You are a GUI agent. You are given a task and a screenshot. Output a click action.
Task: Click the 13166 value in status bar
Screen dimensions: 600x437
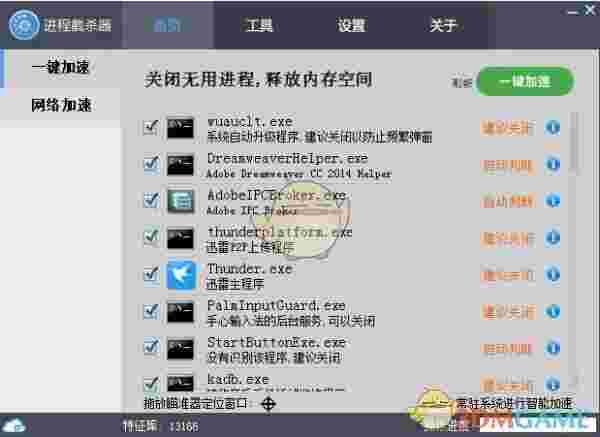point(183,426)
